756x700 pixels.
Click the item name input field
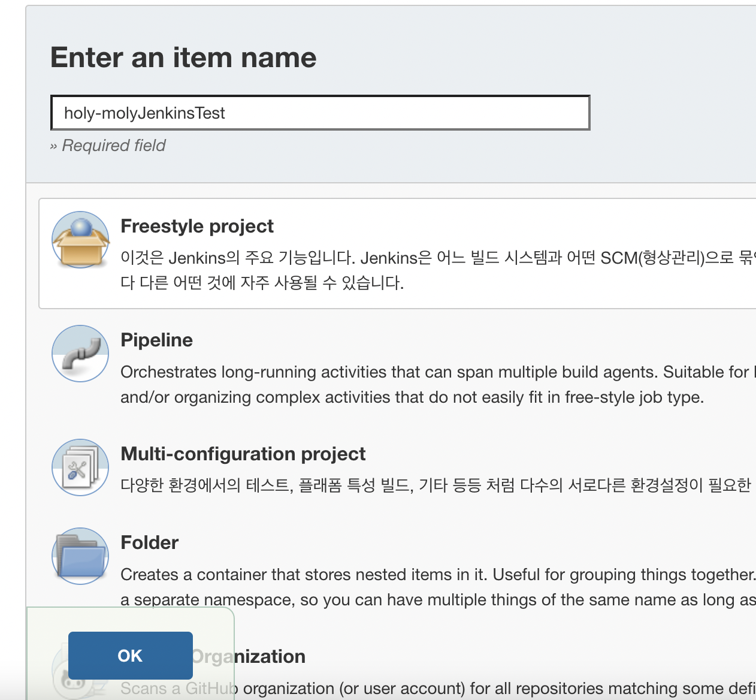(x=320, y=113)
